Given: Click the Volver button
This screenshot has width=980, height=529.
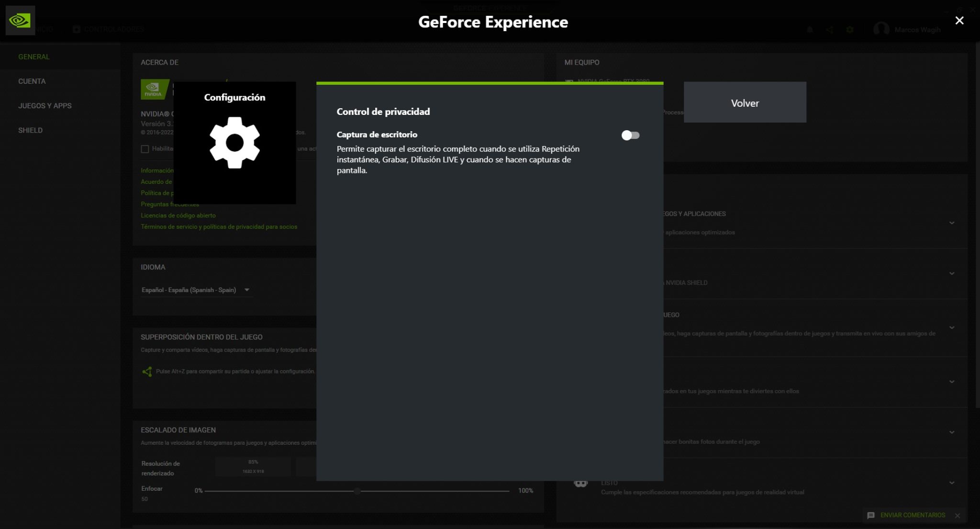Looking at the screenshot, I should pyautogui.click(x=745, y=102).
